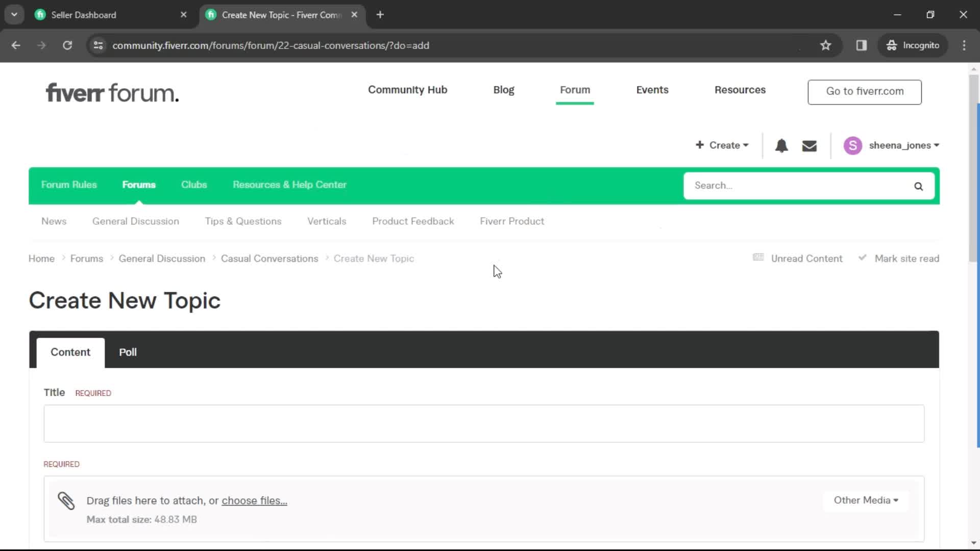Click the search magnifying glass icon
Screen dimensions: 980x551
(919, 185)
